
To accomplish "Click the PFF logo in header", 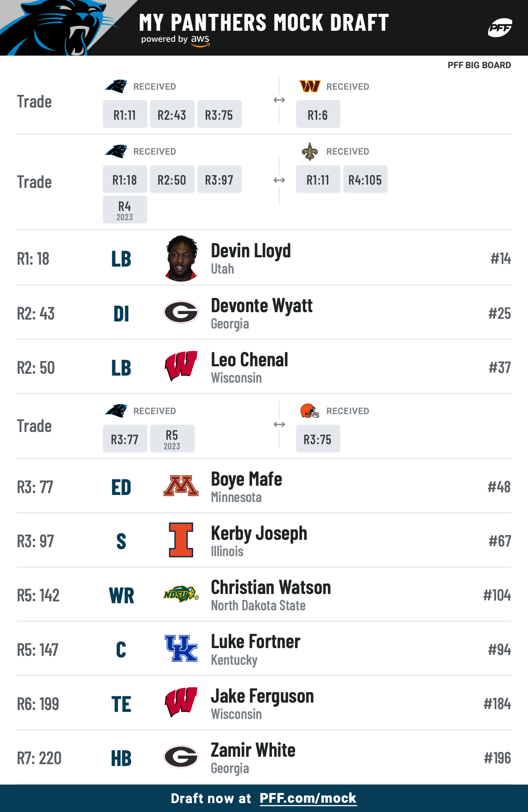I will [x=500, y=27].
